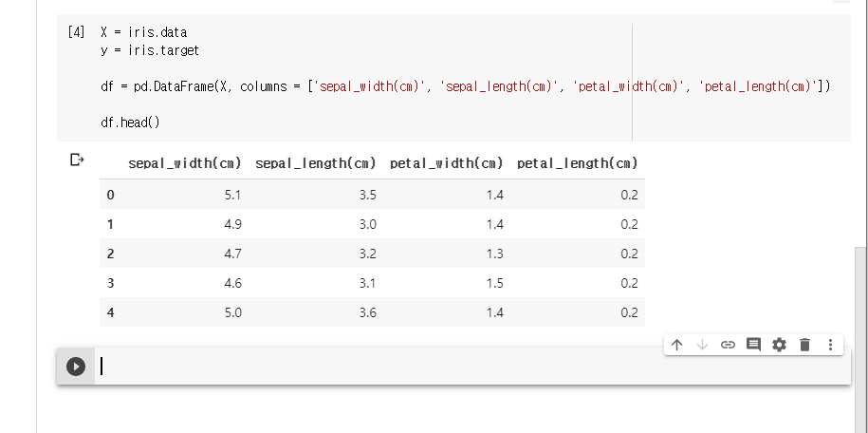The image size is (868, 433).
Task: Copy link to cell using chain icon
Action: (728, 345)
